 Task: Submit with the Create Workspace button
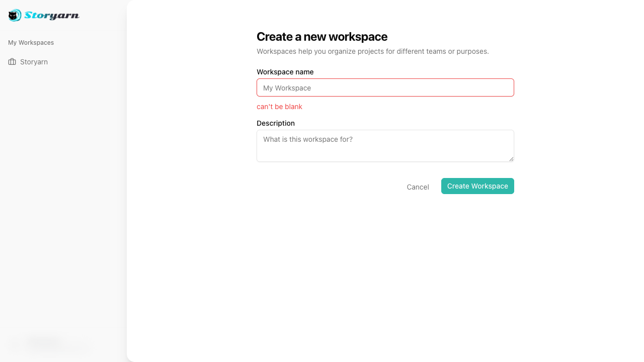[x=477, y=186]
